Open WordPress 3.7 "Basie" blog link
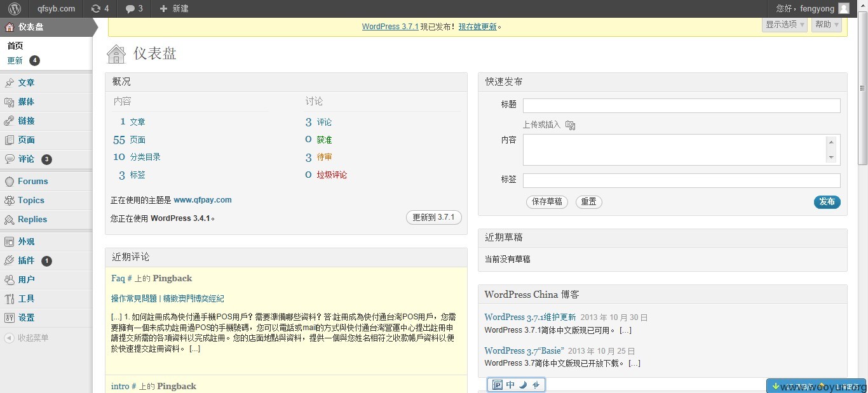The image size is (868, 393). pos(524,350)
